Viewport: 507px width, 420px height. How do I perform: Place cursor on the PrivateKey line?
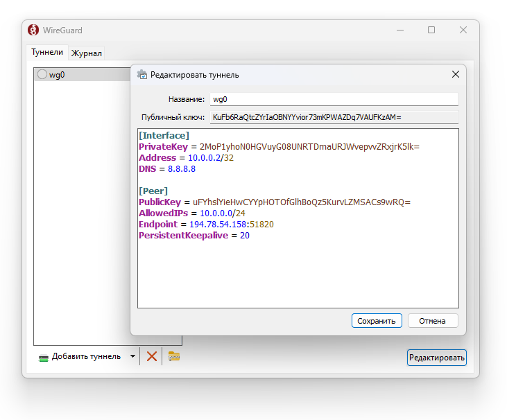(x=279, y=147)
